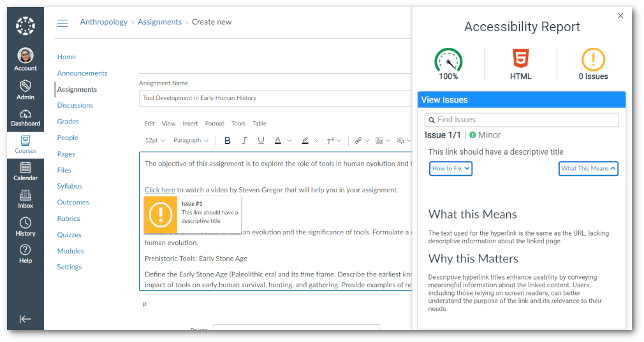Expand the highlight color options arrow
The width and height of the screenshot is (644, 342).
click(316, 141)
